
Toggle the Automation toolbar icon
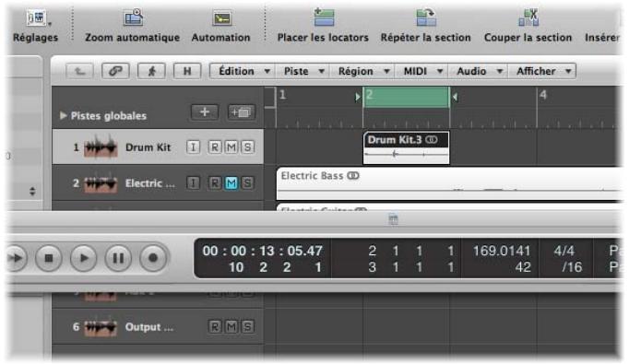coord(221,18)
